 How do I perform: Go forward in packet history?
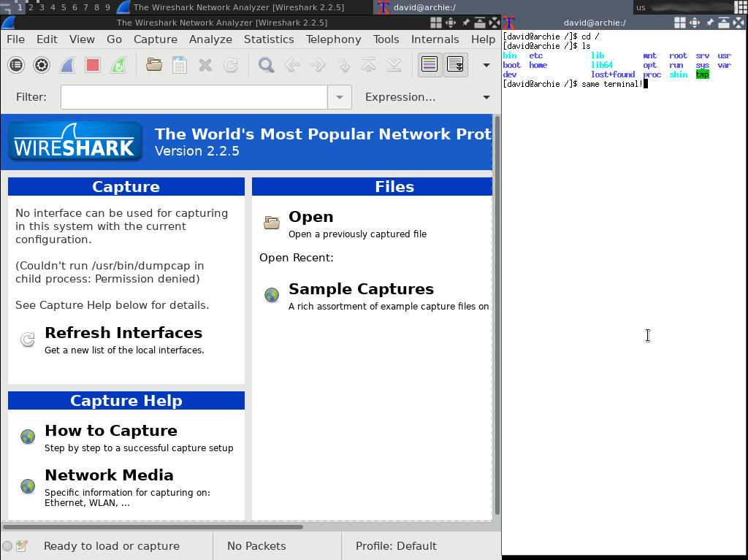318,65
